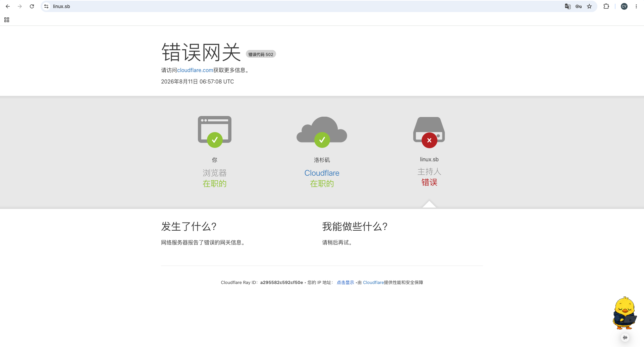
Task: Click the 错误网关 heading
Action: [x=201, y=52]
